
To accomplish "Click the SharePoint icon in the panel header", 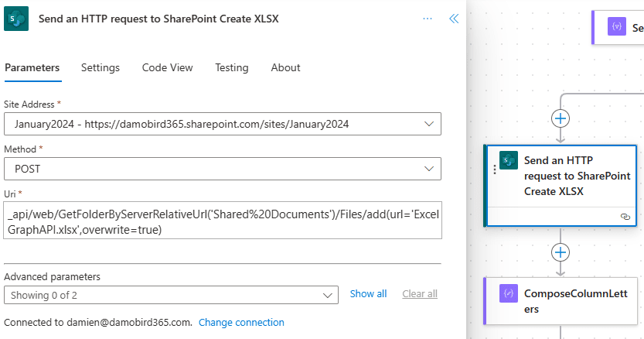I will tap(17, 19).
